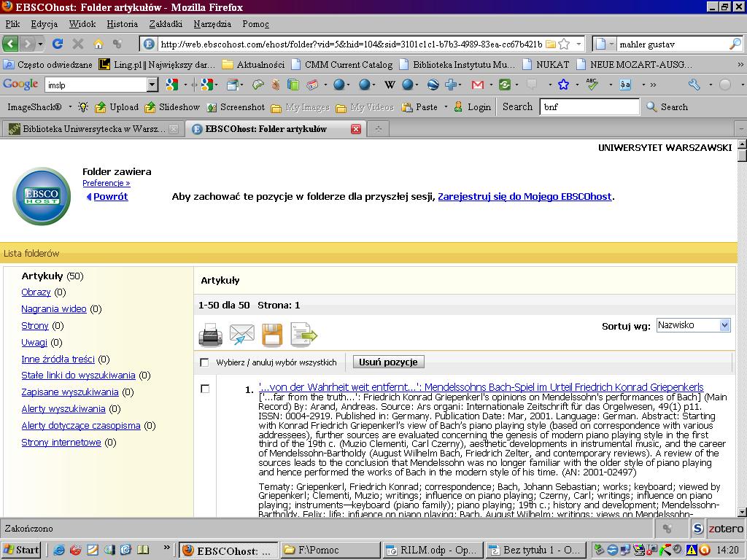Open the '...von der Wahrheit weit entfernt...' article title
The height and width of the screenshot is (560, 747).
click(481, 387)
